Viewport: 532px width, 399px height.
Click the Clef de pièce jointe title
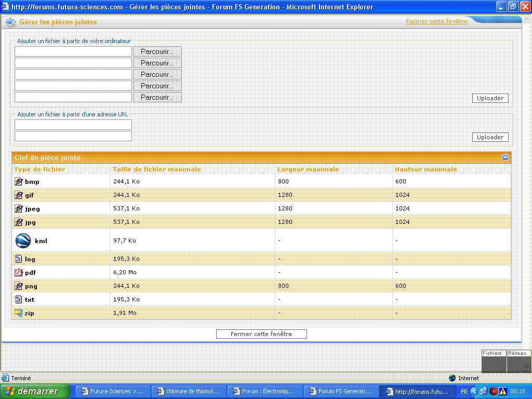(x=47, y=157)
